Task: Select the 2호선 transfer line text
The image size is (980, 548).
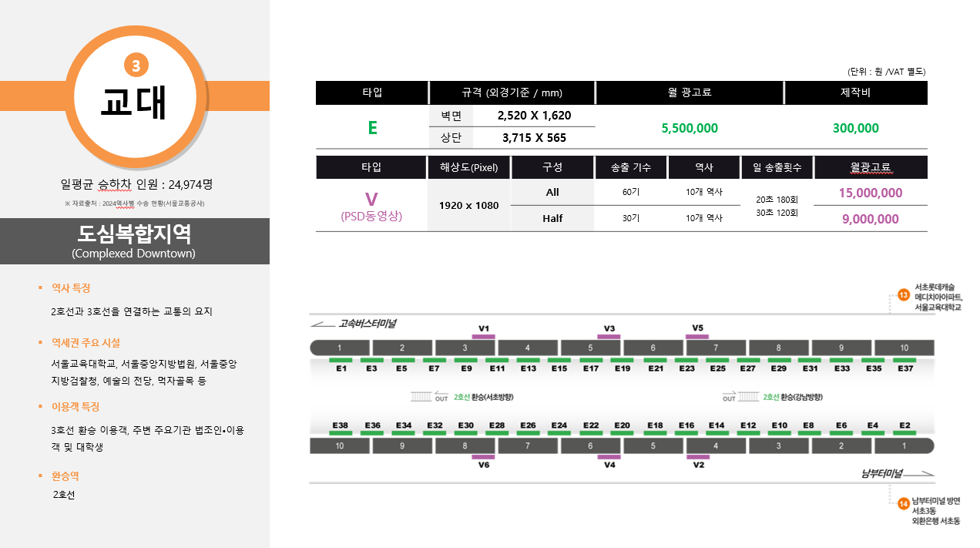Action: 64,495
